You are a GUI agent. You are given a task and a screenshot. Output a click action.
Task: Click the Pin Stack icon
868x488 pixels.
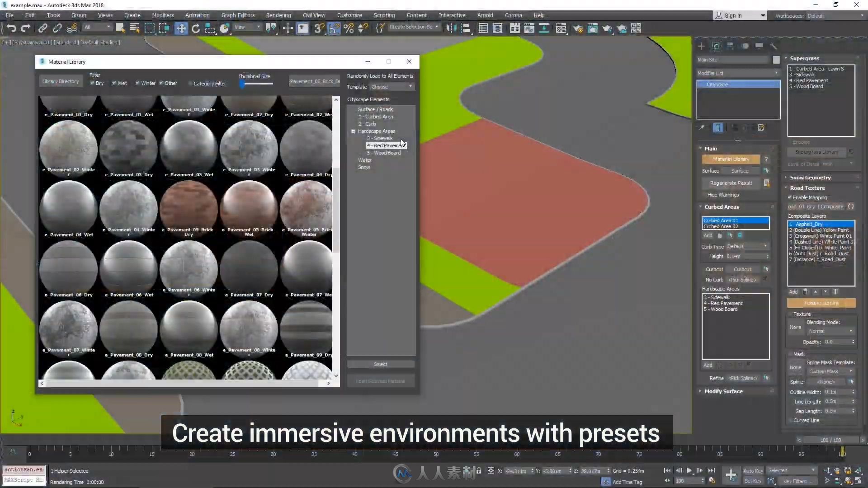(x=702, y=128)
